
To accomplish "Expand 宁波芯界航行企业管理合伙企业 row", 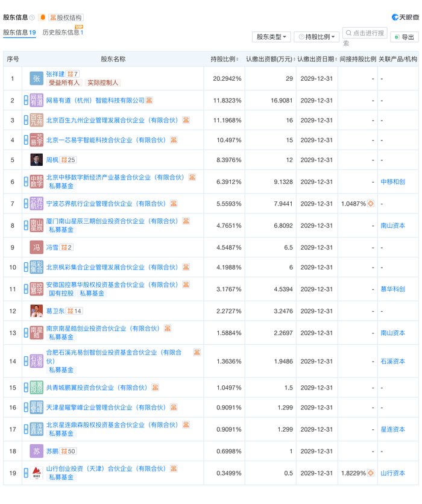I will (26, 204).
